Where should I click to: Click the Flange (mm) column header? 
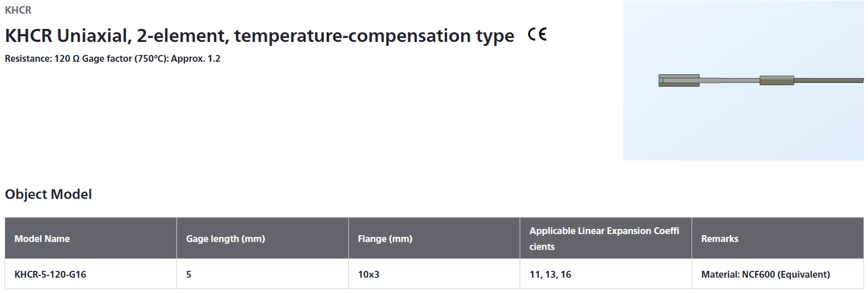(434, 239)
